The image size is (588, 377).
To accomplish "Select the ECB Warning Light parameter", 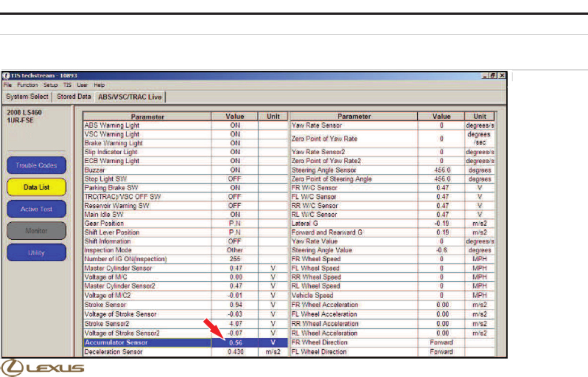I will point(112,161).
